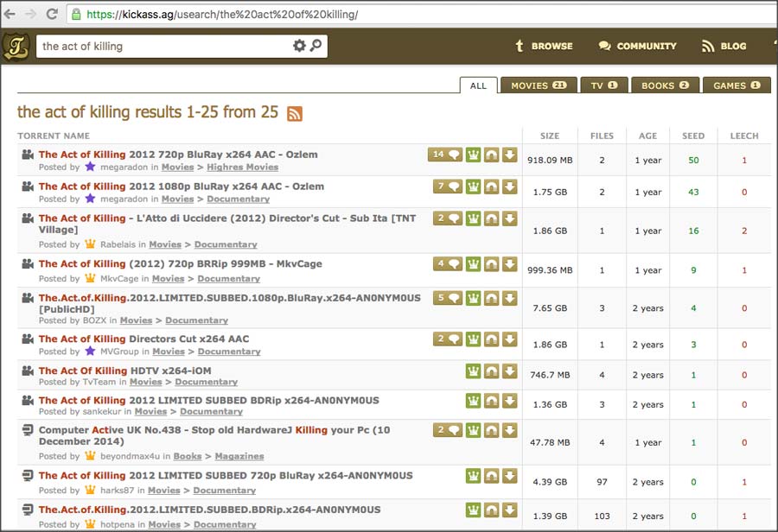Screen dimensions: 778x532
Task: Click magnet link for L'Atto di Uccidere torrent
Action: tap(491, 218)
